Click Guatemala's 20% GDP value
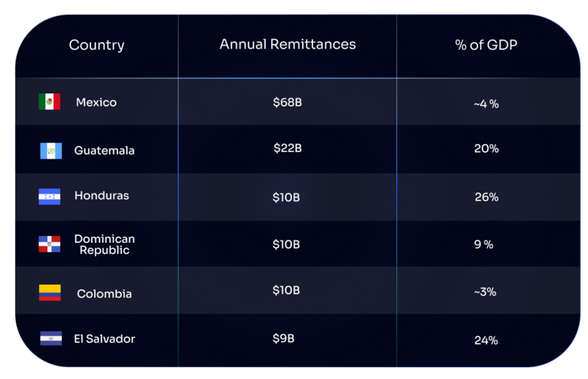The height and width of the screenshot is (379, 588). [x=486, y=149]
